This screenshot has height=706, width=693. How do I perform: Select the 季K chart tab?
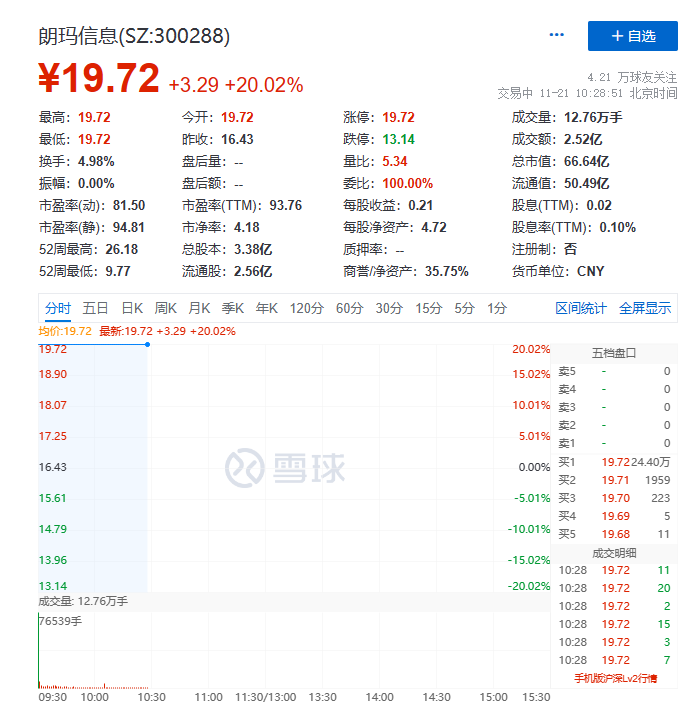point(232,308)
